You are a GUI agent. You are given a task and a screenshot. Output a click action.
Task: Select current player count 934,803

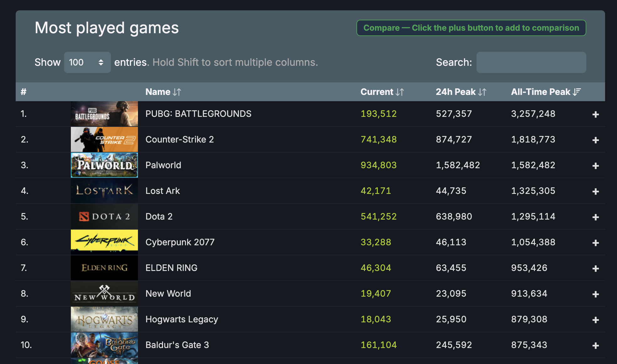[379, 165]
